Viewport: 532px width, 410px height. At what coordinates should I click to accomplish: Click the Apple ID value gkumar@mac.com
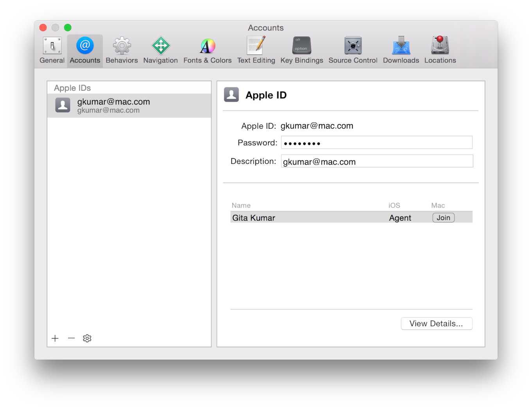click(x=317, y=126)
